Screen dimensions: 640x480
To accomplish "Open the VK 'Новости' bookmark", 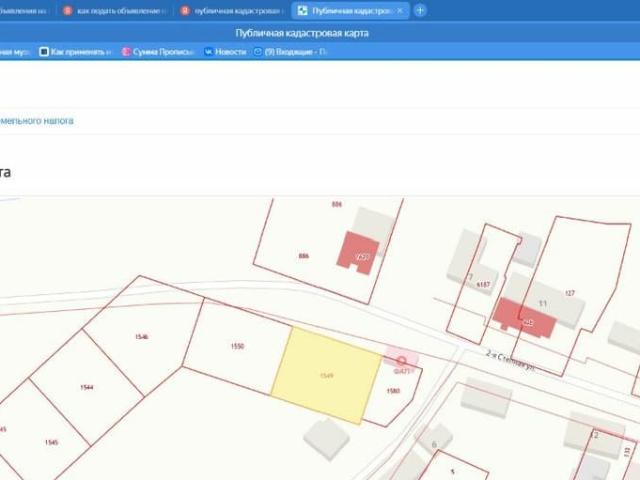I will 225,52.
